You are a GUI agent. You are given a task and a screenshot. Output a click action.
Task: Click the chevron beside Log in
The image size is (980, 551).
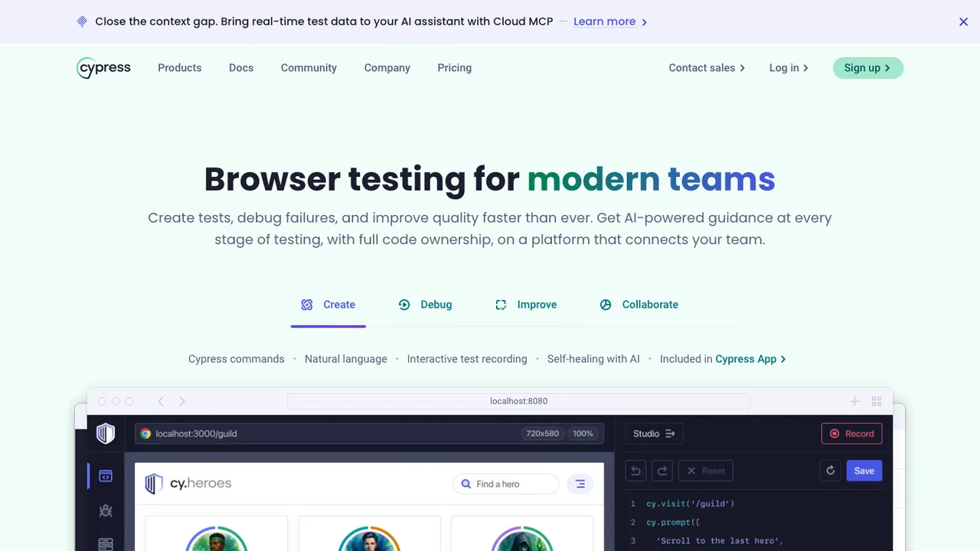click(805, 68)
